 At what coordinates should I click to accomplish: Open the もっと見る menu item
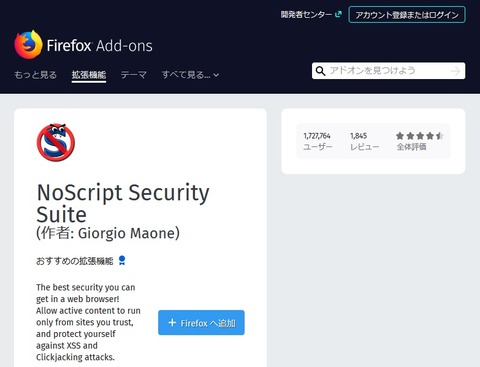coord(35,75)
